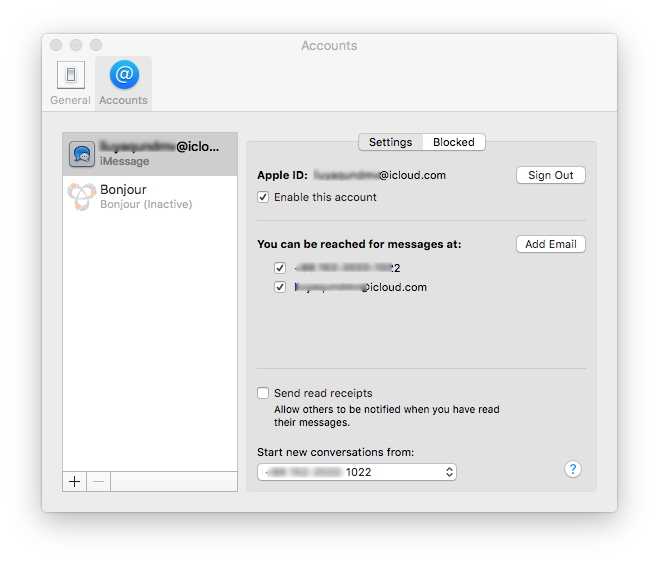Select the Bonjour (Inactive) account
659x562 pixels.
coord(150,196)
